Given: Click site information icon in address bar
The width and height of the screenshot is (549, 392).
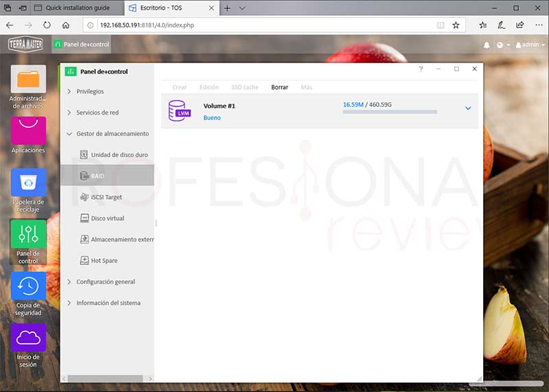Looking at the screenshot, I should coord(91,25).
